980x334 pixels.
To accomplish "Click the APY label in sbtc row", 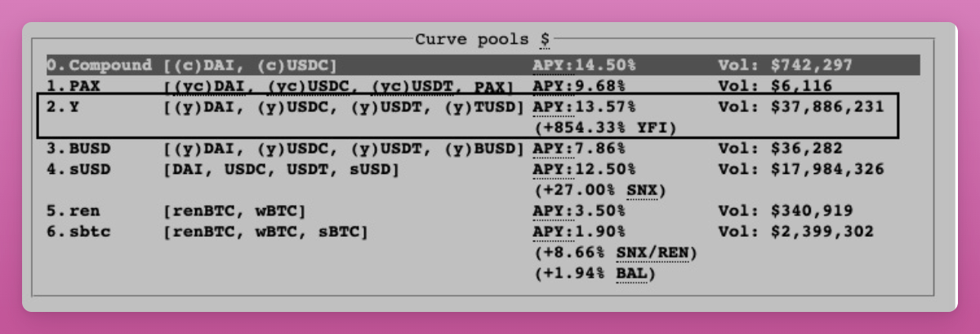I will pos(546,232).
